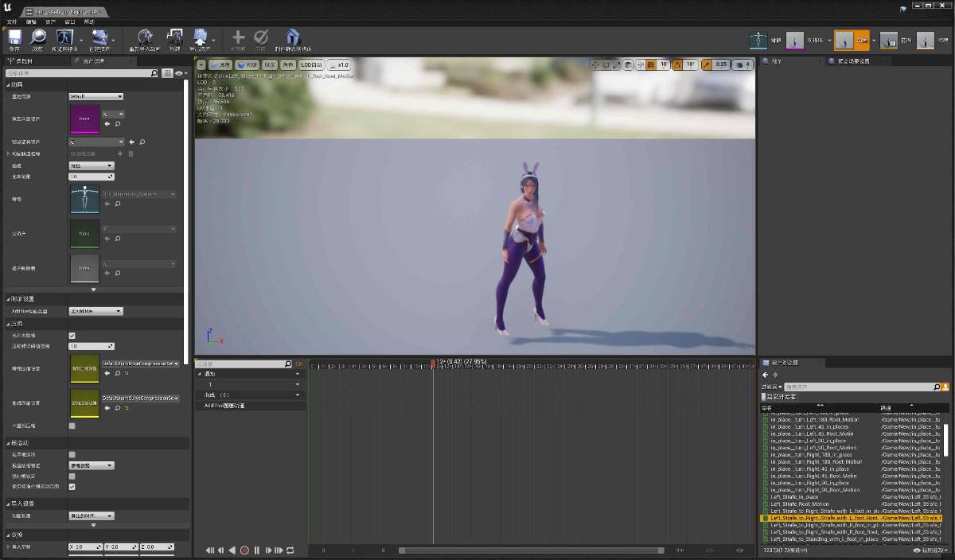Uncheck the checked checkbox in root motion section
This screenshot has width=955, height=560.
[72, 486]
